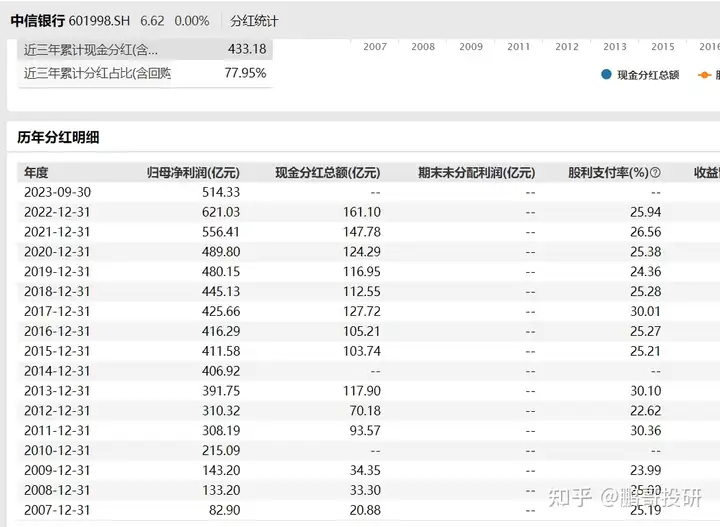Click cash dividend value 116.95
720x527 pixels.
[362, 272]
